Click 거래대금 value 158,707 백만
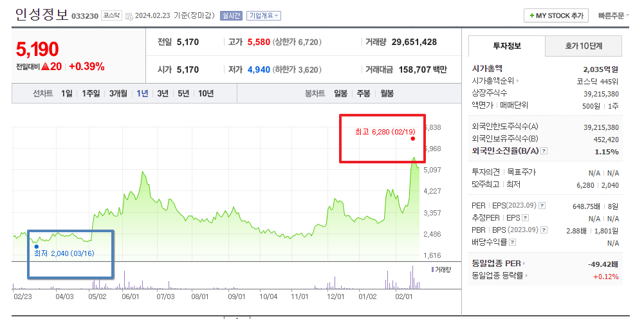The image size is (644, 319). pyautogui.click(x=423, y=70)
